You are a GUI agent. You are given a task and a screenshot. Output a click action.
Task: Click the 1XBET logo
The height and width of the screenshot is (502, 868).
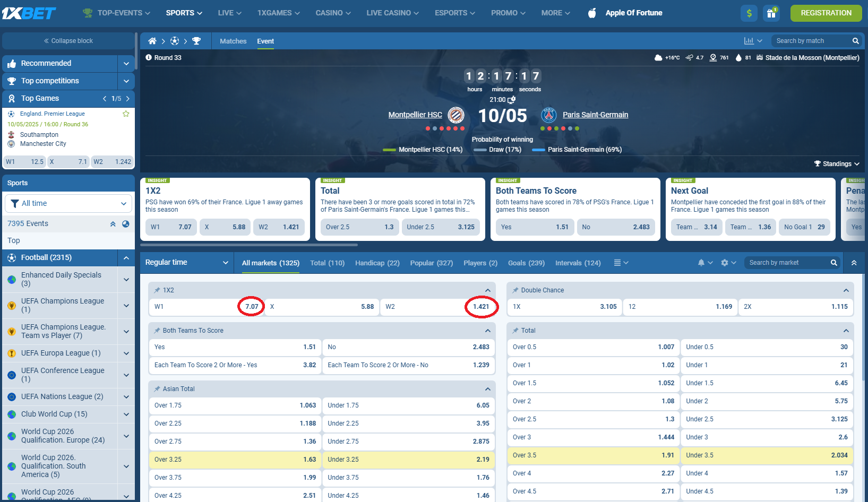29,13
